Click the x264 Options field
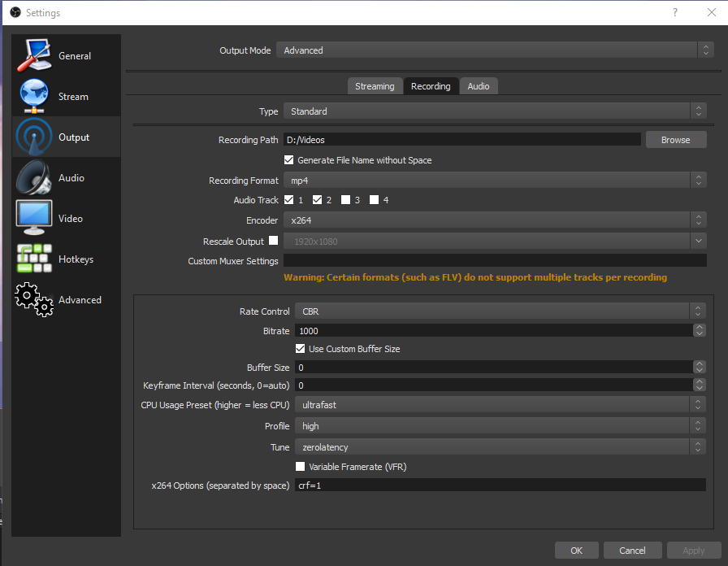Viewport: 728px width, 566px height. pos(500,485)
